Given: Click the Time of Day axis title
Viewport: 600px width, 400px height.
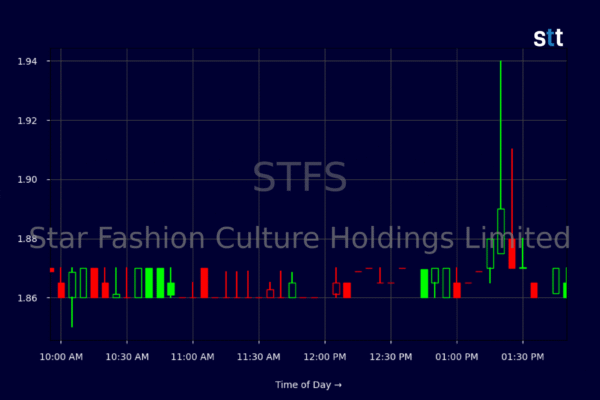Looking at the screenshot, I should click(x=308, y=385).
